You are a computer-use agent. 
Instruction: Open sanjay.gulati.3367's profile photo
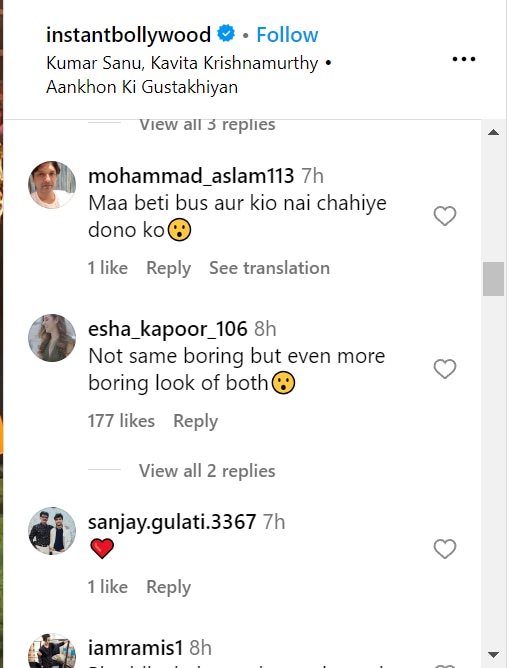(52, 531)
